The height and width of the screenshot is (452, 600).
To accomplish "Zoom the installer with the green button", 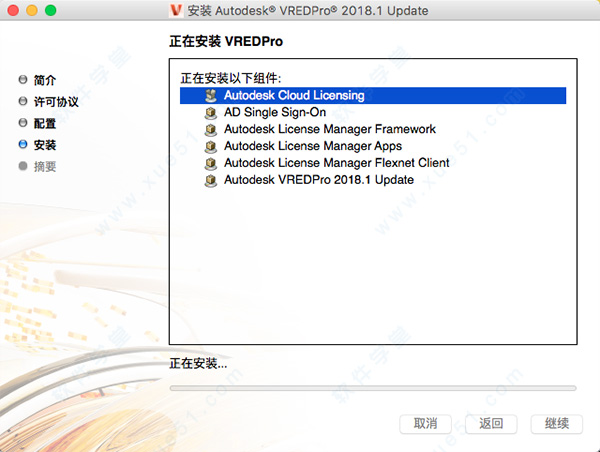I will (51, 10).
